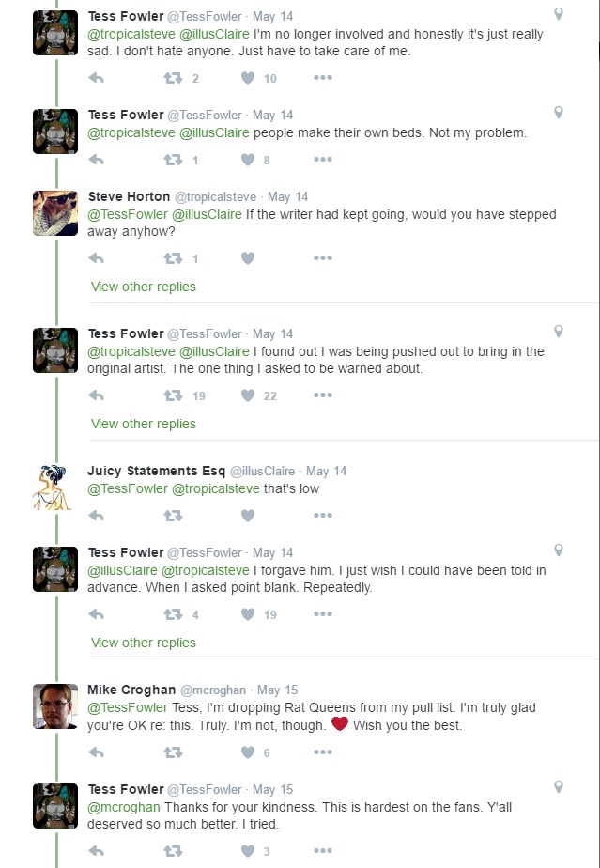This screenshot has width=600, height=868.
Task: Retweet the "people make their own beds" tweet
Action: (x=173, y=160)
